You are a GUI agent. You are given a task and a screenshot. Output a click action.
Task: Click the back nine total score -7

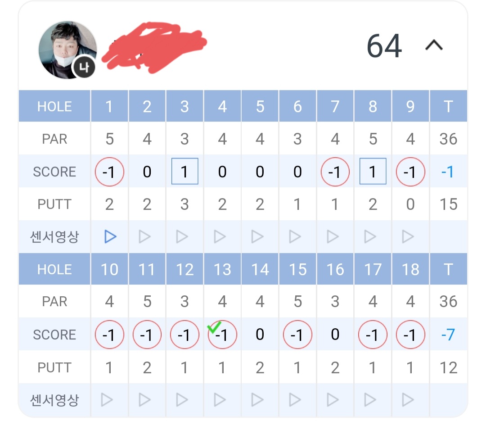pyautogui.click(x=447, y=335)
